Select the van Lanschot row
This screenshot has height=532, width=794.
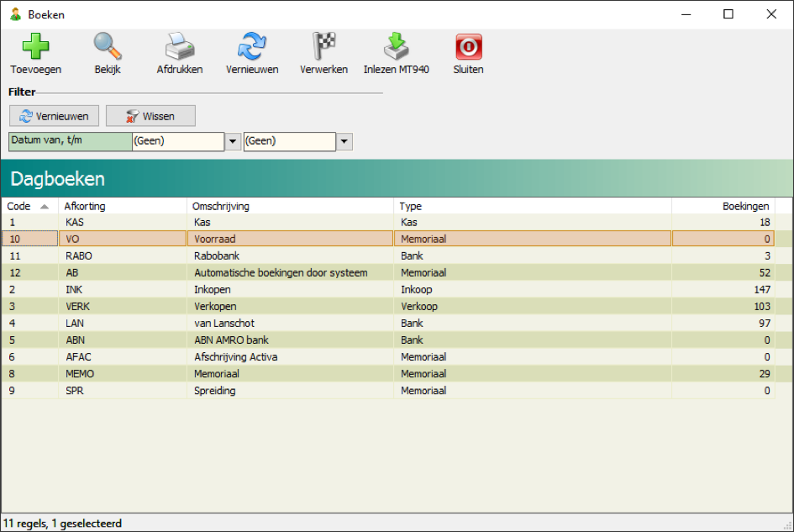[x=388, y=324]
